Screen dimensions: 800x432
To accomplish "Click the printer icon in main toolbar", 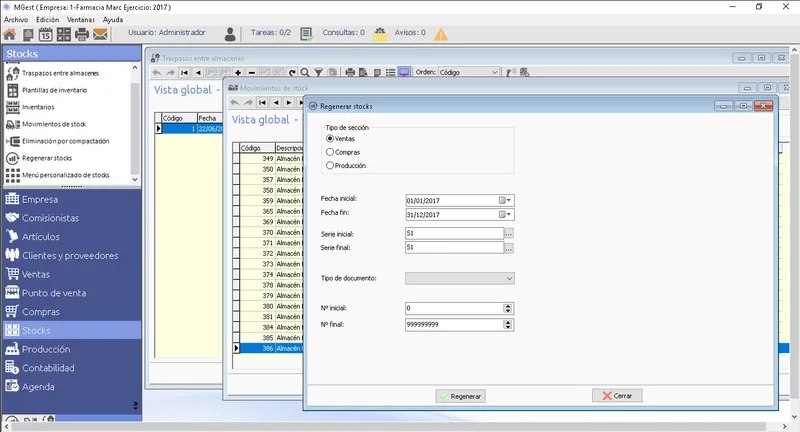I will point(82,35).
